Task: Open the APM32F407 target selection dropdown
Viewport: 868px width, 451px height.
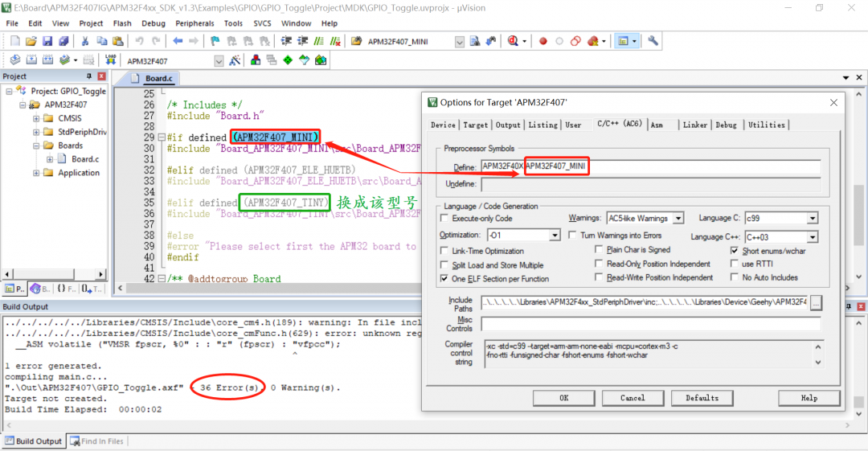Action: pos(219,60)
